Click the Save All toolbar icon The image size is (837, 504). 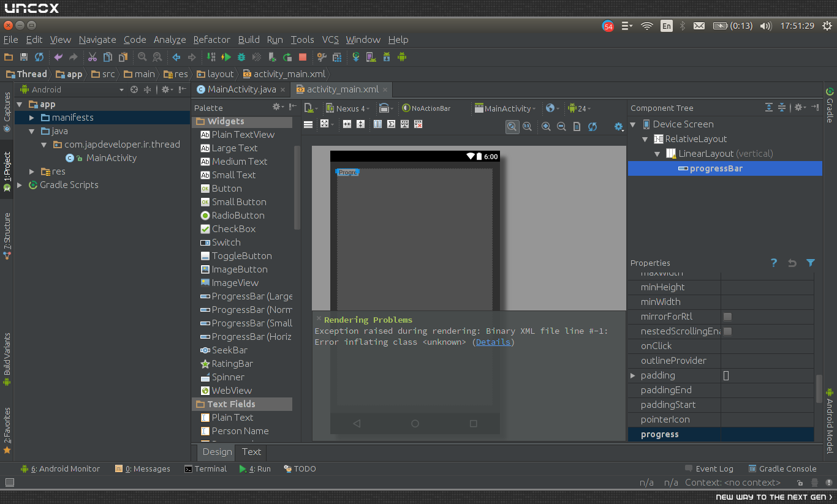[24, 57]
